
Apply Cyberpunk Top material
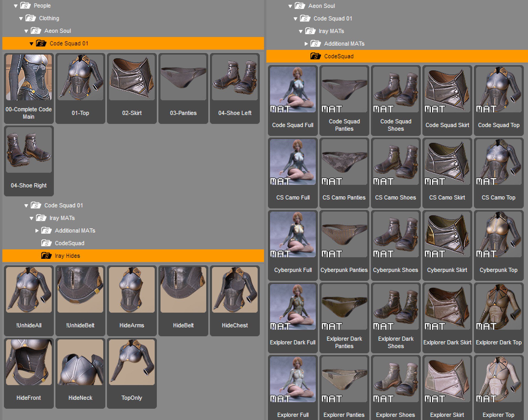coord(499,245)
